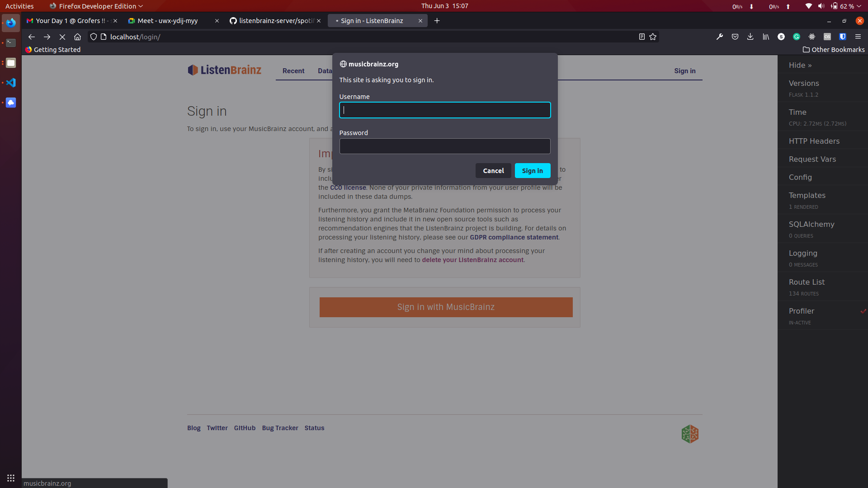Viewport: 868px width, 488px height.
Task: Toggle reader view in the address bar
Action: pyautogui.click(x=642, y=37)
